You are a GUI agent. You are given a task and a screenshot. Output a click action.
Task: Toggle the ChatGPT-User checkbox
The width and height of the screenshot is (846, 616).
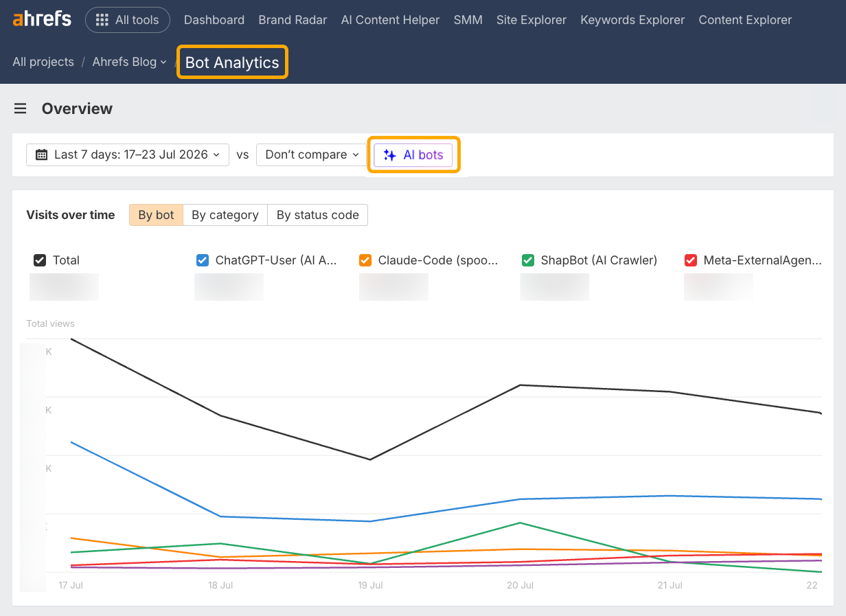(203, 260)
